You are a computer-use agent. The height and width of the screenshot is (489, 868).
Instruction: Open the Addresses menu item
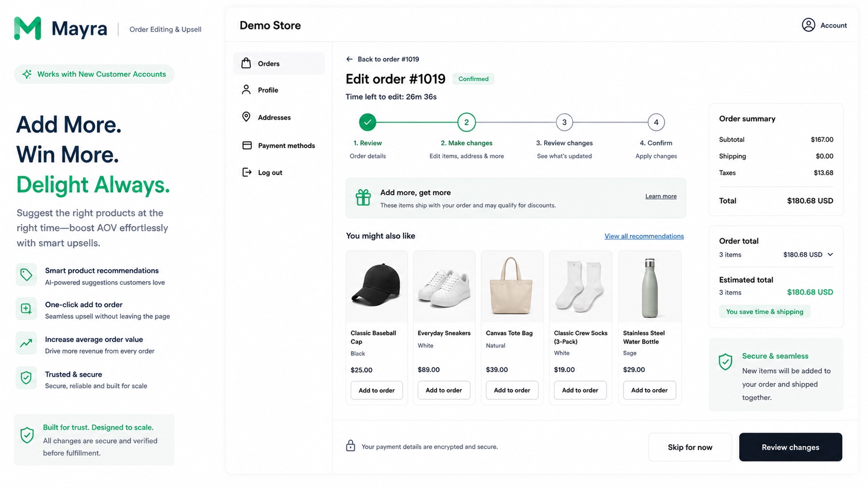pyautogui.click(x=279, y=117)
